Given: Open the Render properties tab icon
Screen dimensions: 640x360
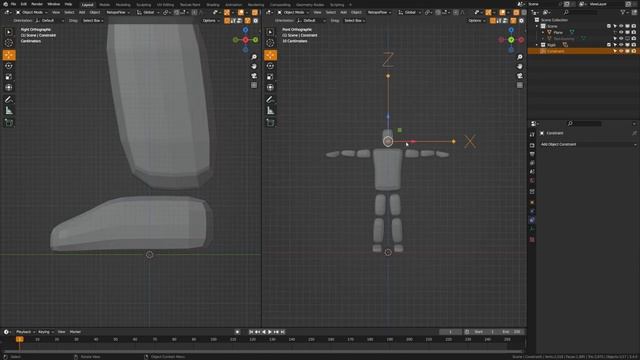Looking at the screenshot, I should [x=532, y=145].
